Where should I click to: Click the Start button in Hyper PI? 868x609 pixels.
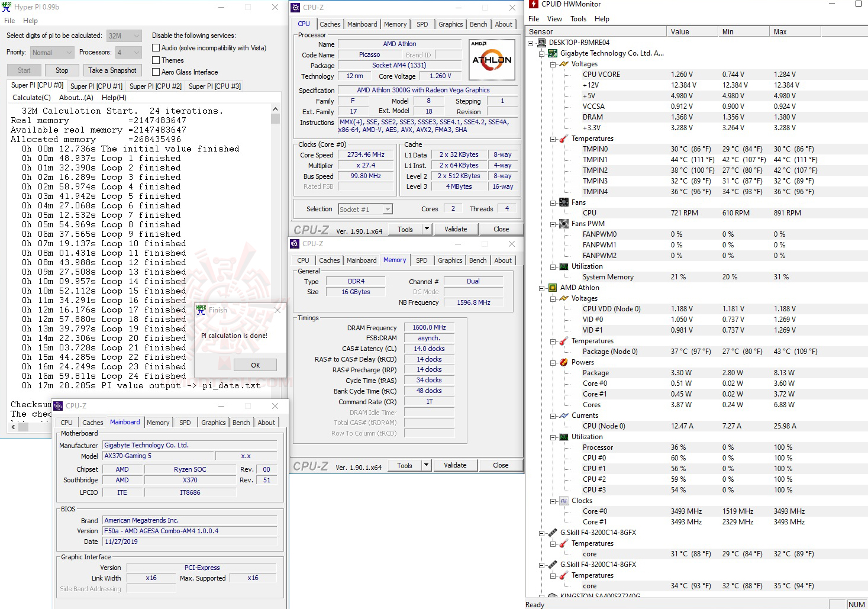click(24, 70)
